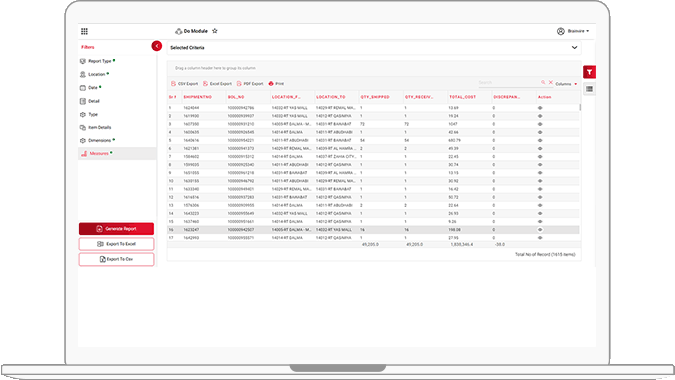675x380 pixels.
Task: Click the search magnifier icon in grid
Action: pos(543,82)
